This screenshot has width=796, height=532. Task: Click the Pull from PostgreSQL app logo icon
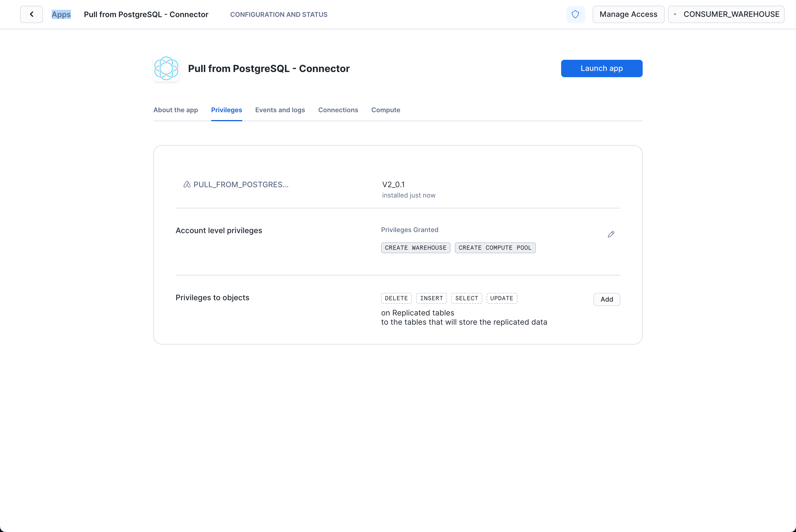[166, 68]
